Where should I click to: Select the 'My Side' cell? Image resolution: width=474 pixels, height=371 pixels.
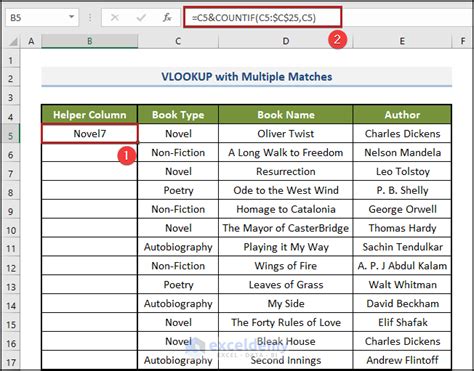coord(286,304)
